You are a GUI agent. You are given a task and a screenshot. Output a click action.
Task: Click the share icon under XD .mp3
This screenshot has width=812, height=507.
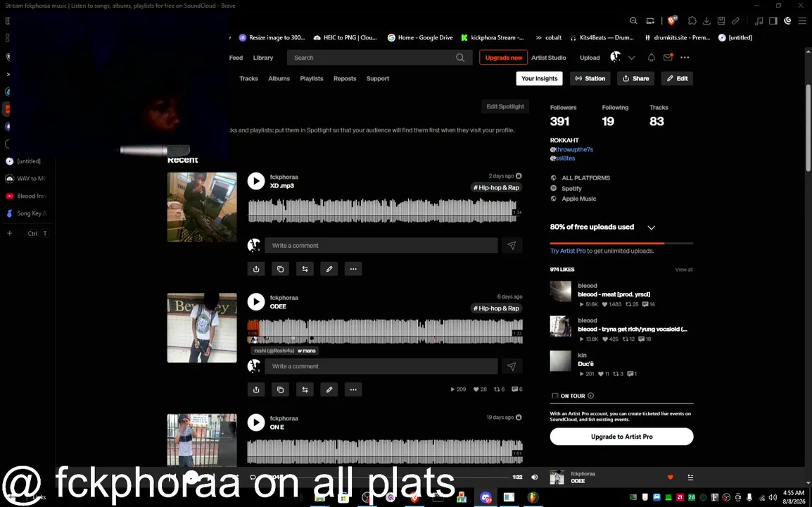(256, 269)
